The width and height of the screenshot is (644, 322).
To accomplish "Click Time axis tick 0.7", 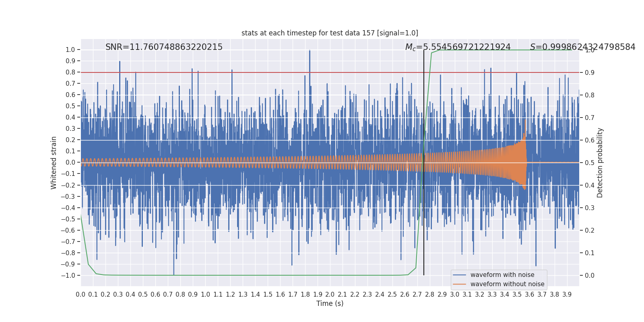I will [x=168, y=294].
